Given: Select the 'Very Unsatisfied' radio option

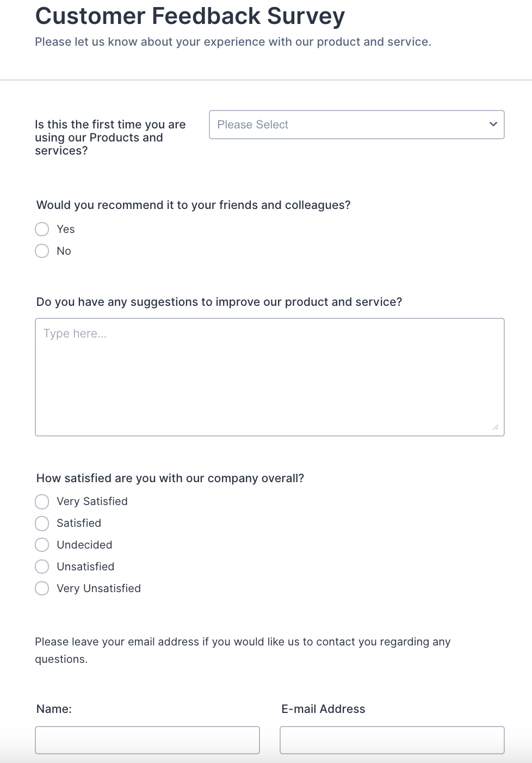Looking at the screenshot, I should (42, 588).
